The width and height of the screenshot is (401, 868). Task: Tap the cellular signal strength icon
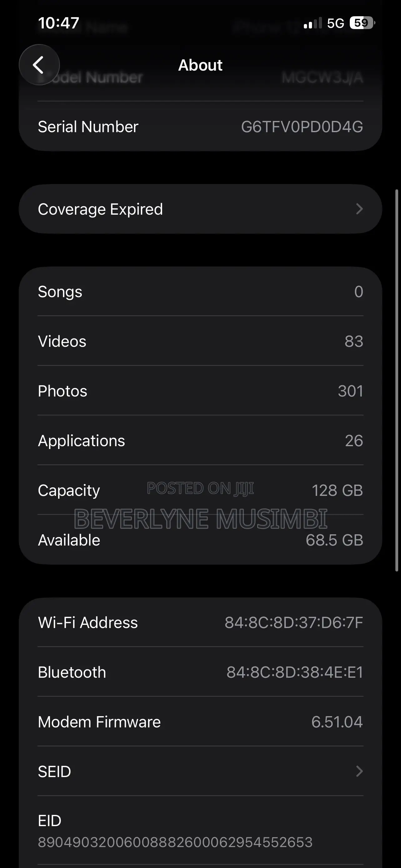[313, 23]
